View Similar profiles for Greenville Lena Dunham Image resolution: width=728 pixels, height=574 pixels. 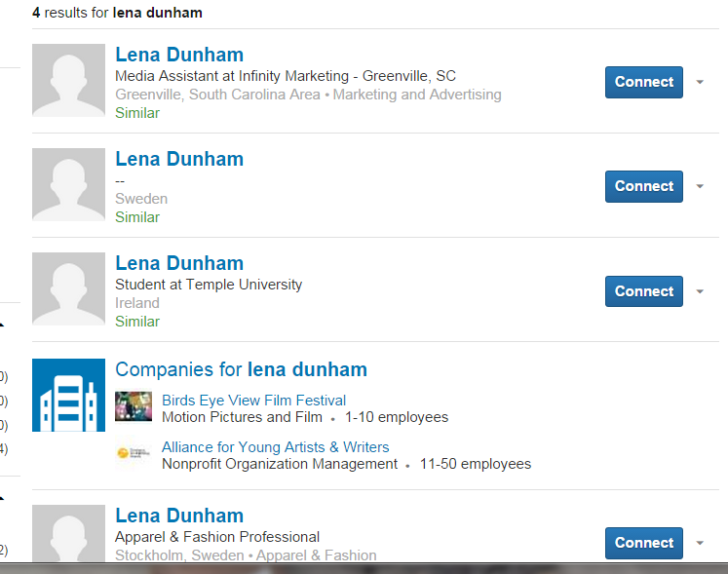click(x=137, y=113)
